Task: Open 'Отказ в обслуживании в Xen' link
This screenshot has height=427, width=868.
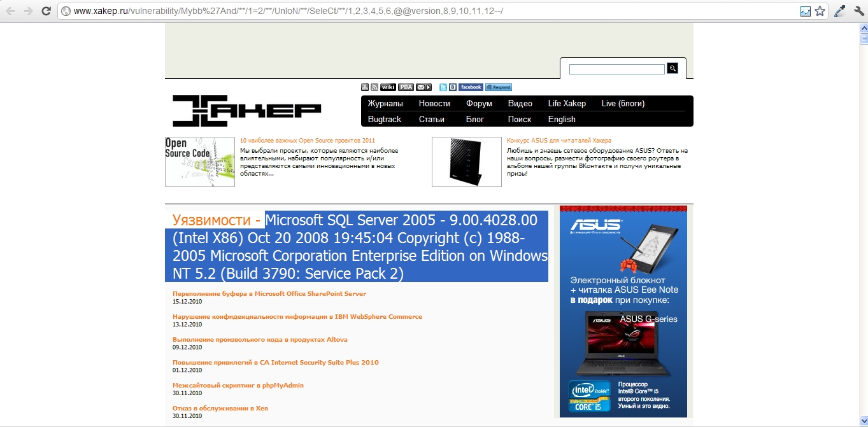Action: pyautogui.click(x=220, y=409)
